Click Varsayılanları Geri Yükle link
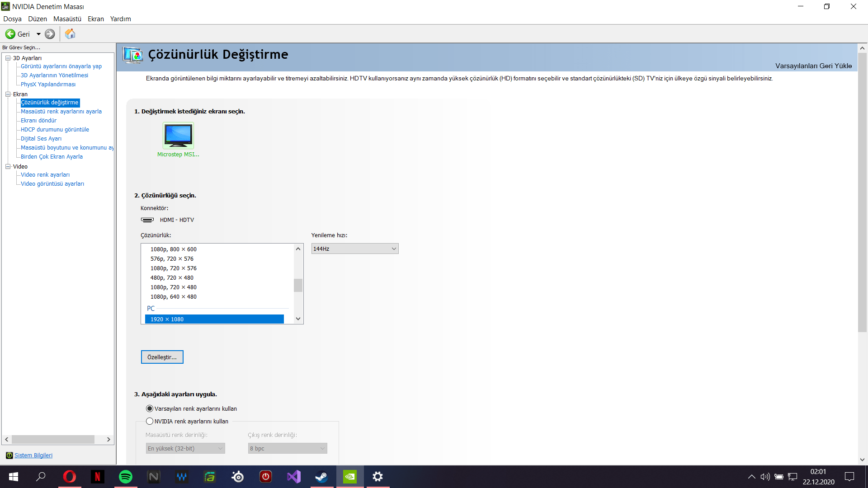The height and width of the screenshot is (488, 868). (x=813, y=66)
